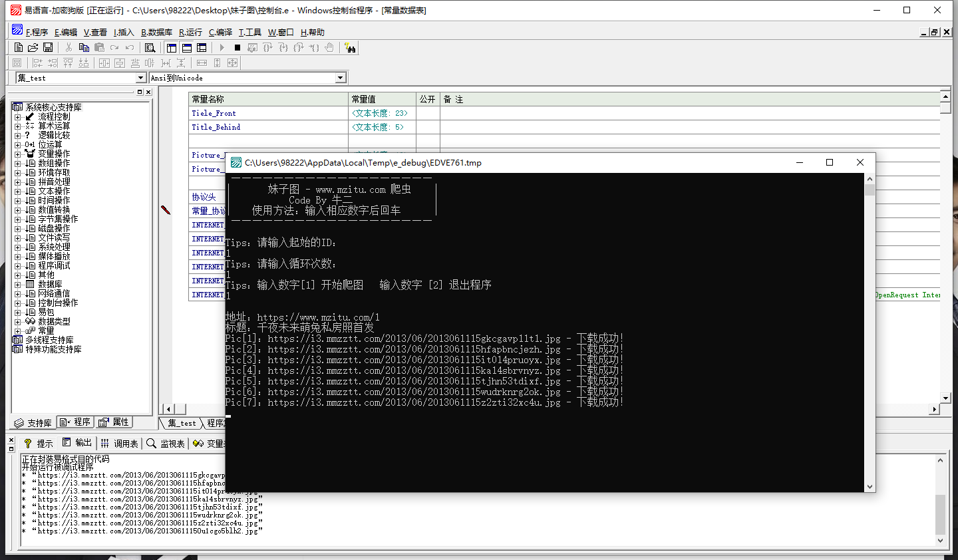The height and width of the screenshot is (560, 958).
Task: Expand the 流程控制 tree node
Action: (x=18, y=117)
